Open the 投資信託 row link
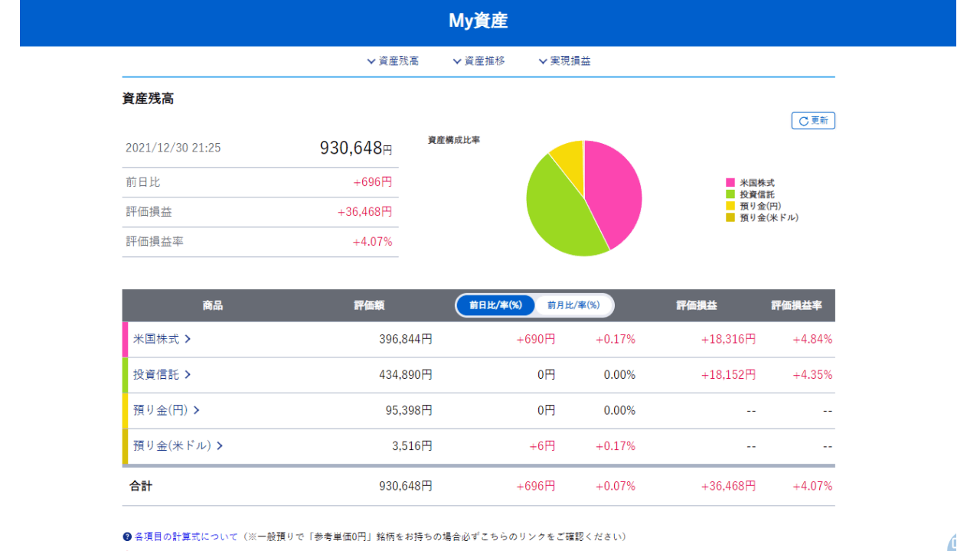The height and width of the screenshot is (551, 980). click(162, 375)
